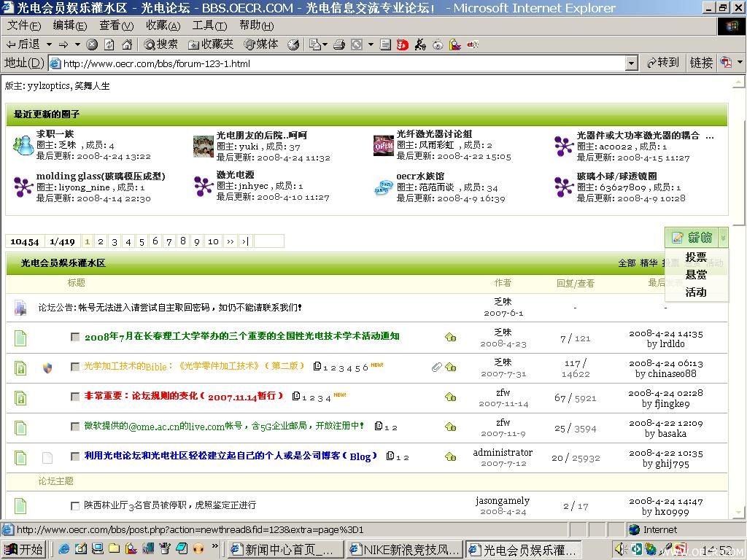This screenshot has height=560, width=747.
Task: Click the Print icon in the toolbar
Action: pyautogui.click(x=338, y=44)
